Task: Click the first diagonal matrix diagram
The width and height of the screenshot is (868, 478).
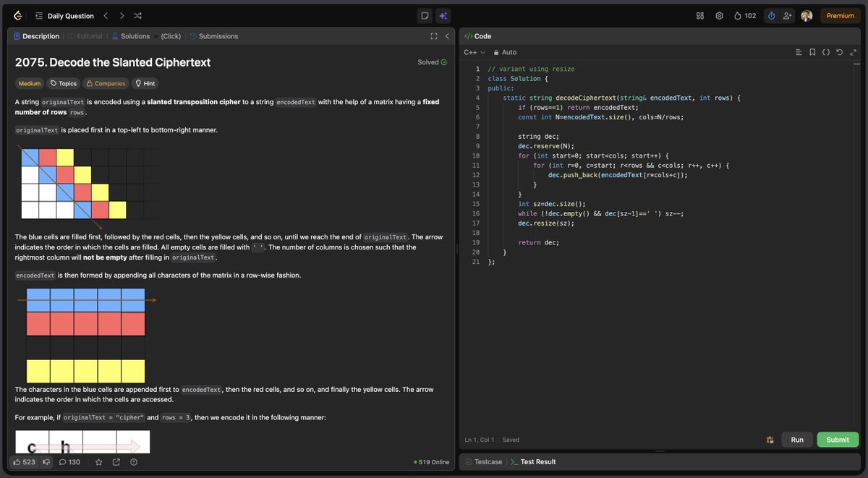Action: pyautogui.click(x=88, y=187)
